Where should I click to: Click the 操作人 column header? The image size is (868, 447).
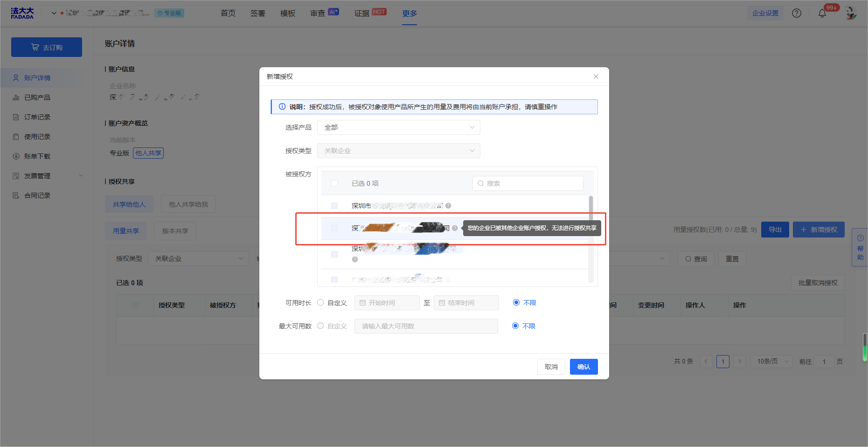tap(695, 305)
